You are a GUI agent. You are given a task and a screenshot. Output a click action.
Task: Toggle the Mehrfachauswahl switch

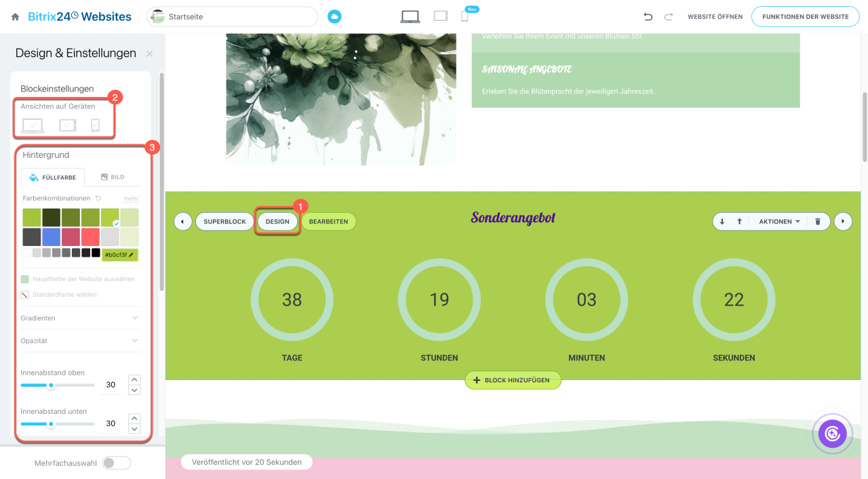[x=116, y=463]
